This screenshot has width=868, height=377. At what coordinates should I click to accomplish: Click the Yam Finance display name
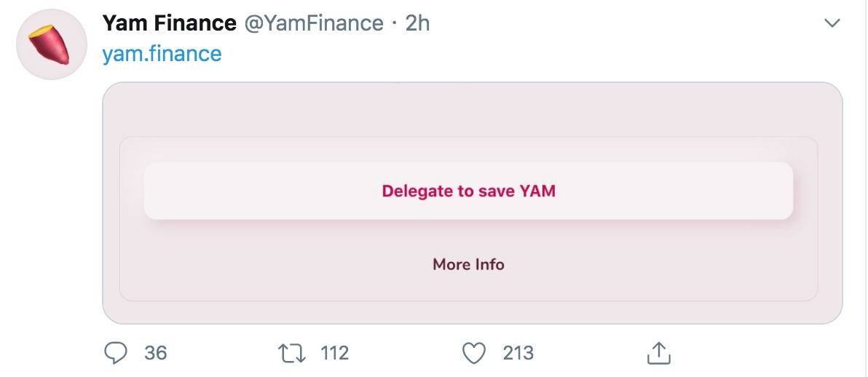pyautogui.click(x=170, y=23)
